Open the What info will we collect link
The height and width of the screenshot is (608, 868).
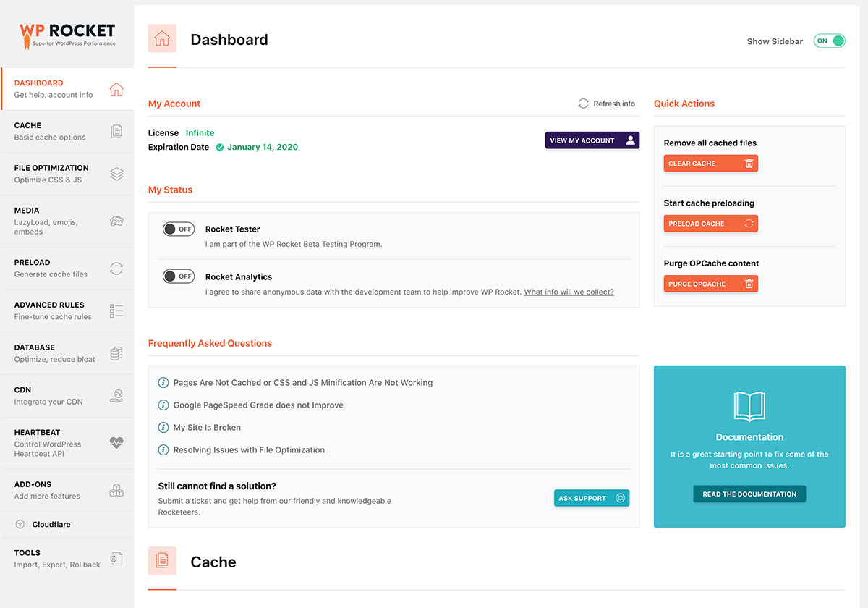click(x=569, y=292)
